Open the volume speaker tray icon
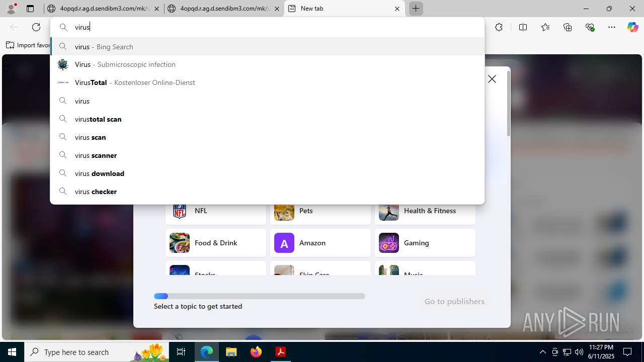 coord(579,352)
